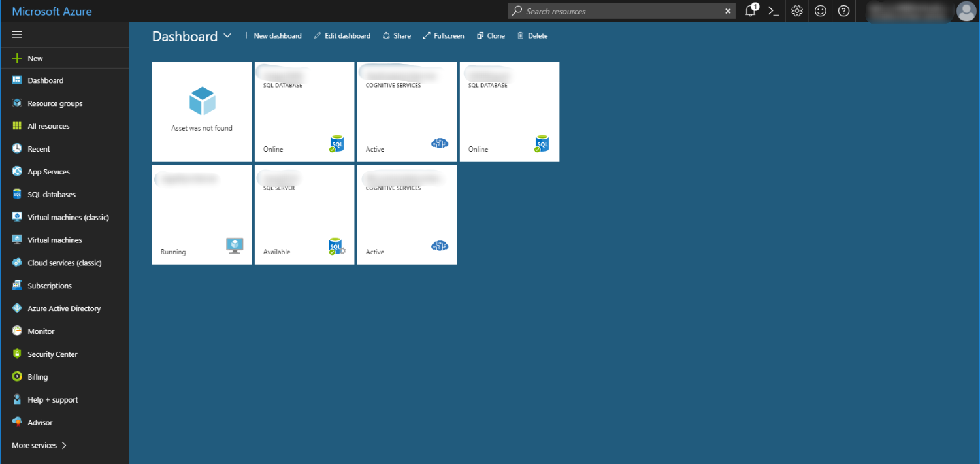
Task: Open the SQL SERVER Available tile
Action: (x=304, y=214)
